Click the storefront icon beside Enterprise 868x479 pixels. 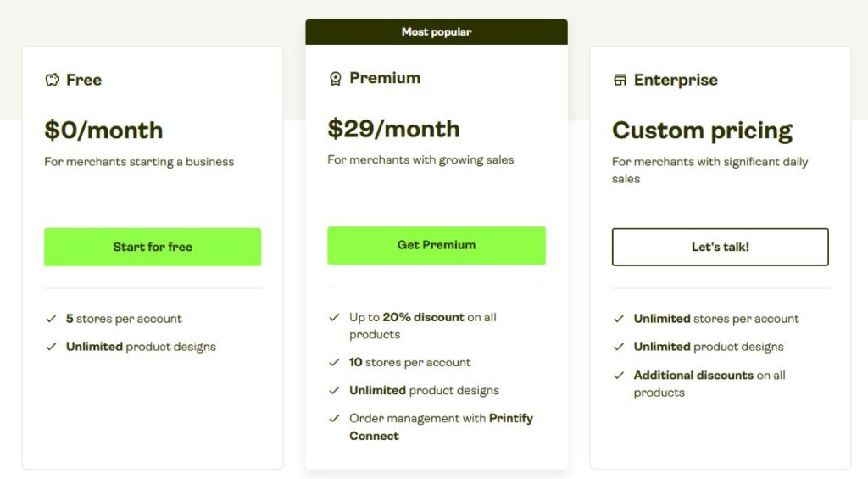[x=620, y=80]
